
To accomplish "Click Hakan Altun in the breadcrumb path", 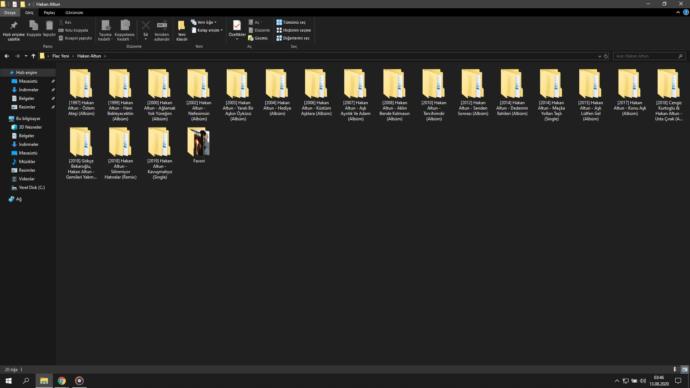I will pos(89,56).
